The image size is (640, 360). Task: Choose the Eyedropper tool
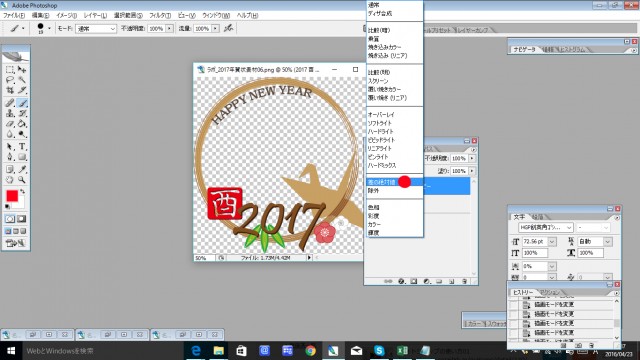[x=22, y=169]
